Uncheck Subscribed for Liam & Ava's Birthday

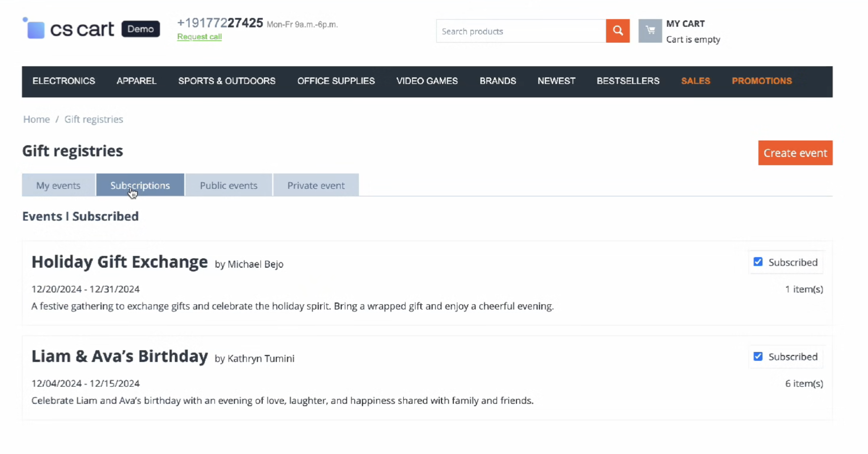[x=758, y=357]
